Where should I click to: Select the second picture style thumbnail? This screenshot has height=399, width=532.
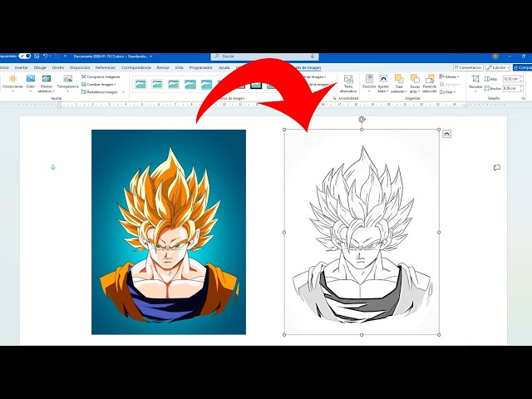pyautogui.click(x=157, y=84)
